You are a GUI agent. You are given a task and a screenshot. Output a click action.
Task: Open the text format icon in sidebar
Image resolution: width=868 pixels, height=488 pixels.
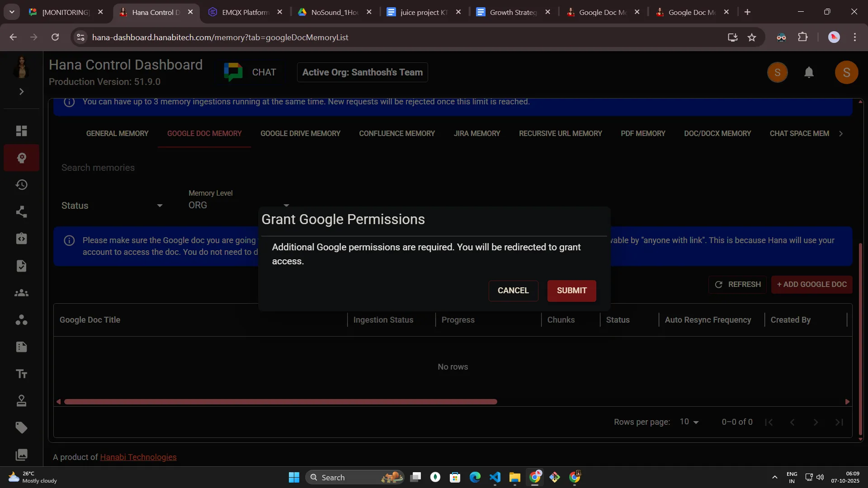[21, 374]
